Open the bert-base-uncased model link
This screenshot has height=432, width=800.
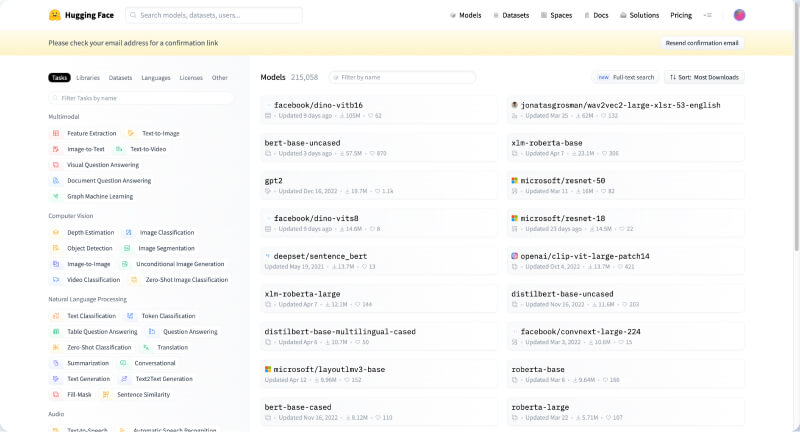(304, 143)
